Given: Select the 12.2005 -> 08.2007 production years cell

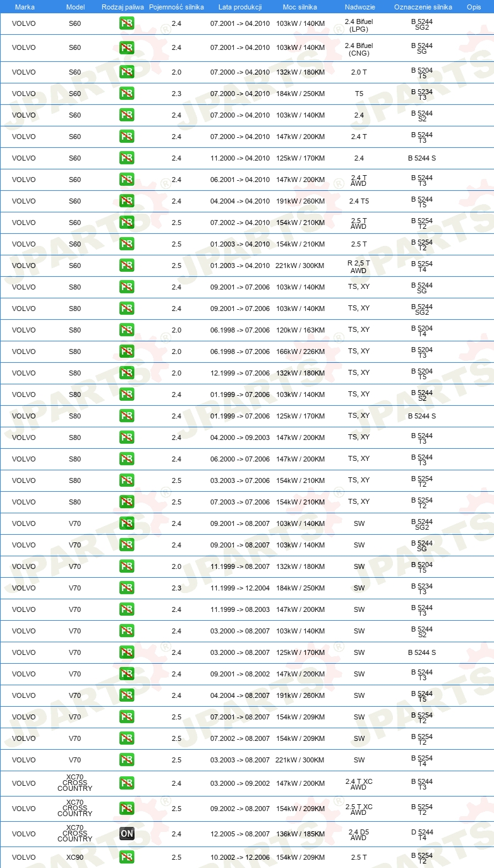Looking at the screenshot, I should tap(240, 834).
